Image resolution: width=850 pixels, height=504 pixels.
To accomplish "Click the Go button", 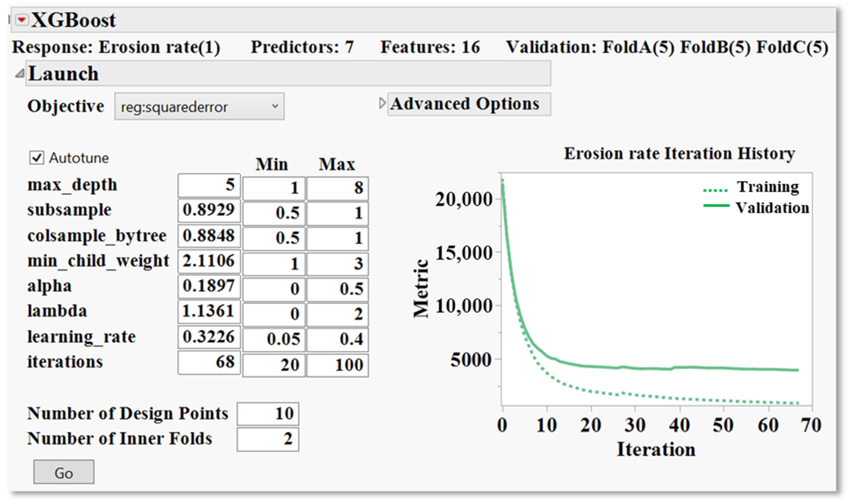I will (x=64, y=472).
